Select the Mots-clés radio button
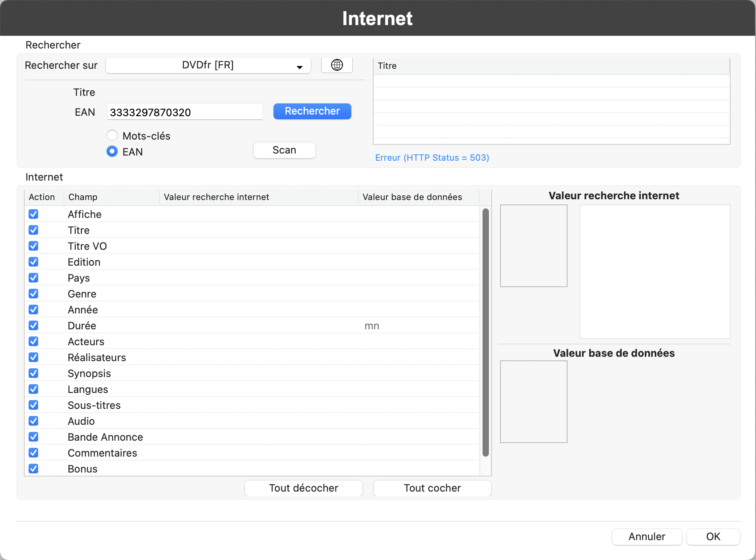The height and width of the screenshot is (560, 756). (112, 136)
